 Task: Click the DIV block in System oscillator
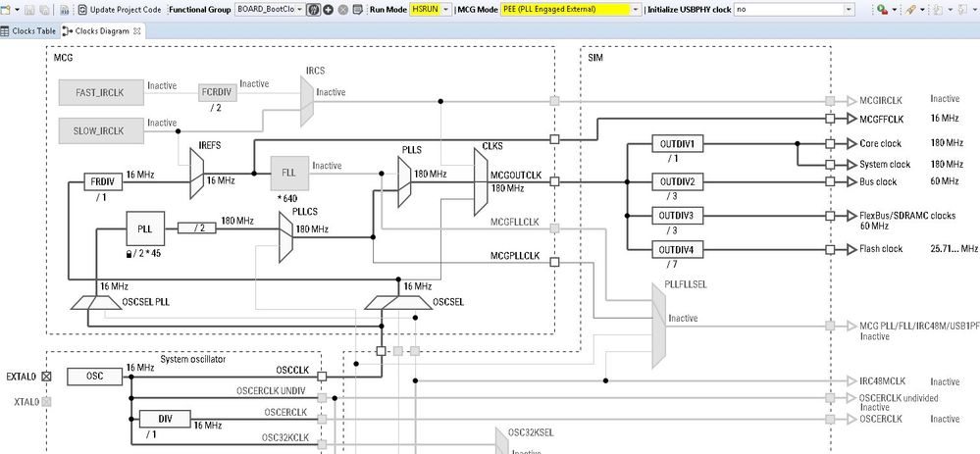pyautogui.click(x=165, y=419)
